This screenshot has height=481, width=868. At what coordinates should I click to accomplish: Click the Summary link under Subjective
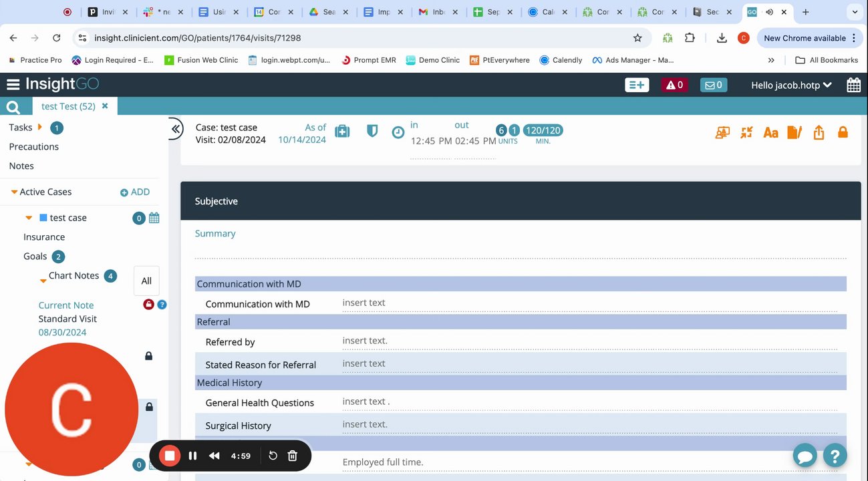tap(215, 234)
